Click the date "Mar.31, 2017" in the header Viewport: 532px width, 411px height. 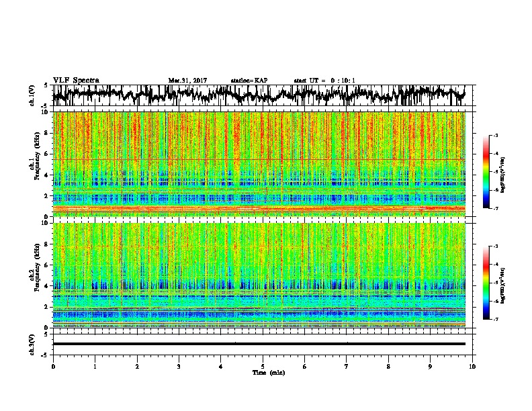187,81
